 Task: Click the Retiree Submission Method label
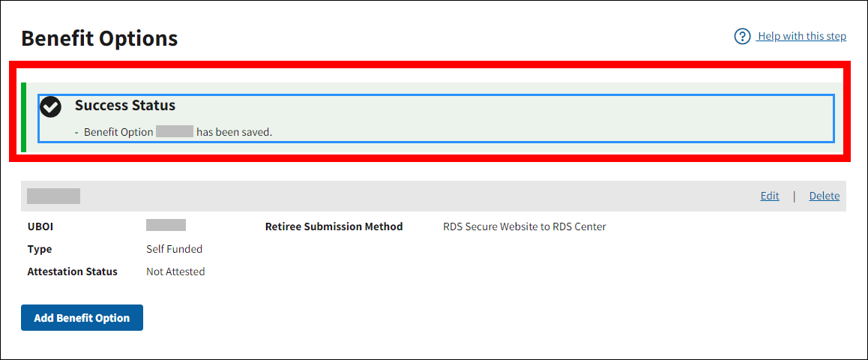334,226
